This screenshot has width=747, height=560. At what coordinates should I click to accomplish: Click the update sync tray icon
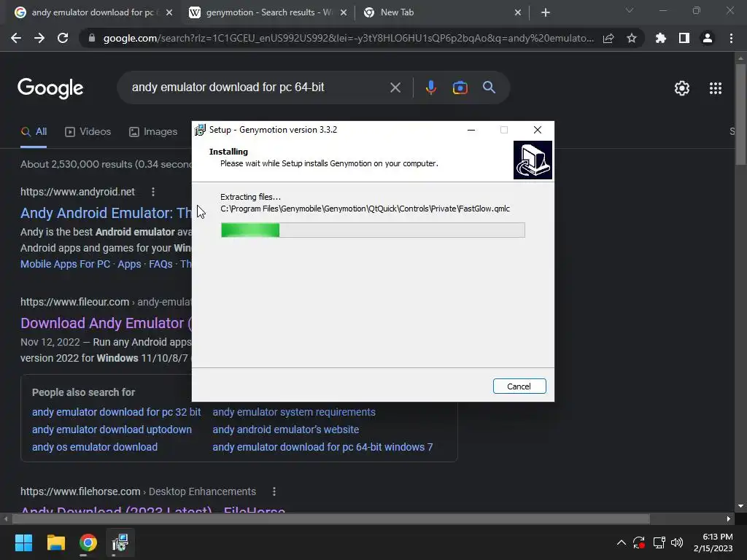pyautogui.click(x=639, y=542)
